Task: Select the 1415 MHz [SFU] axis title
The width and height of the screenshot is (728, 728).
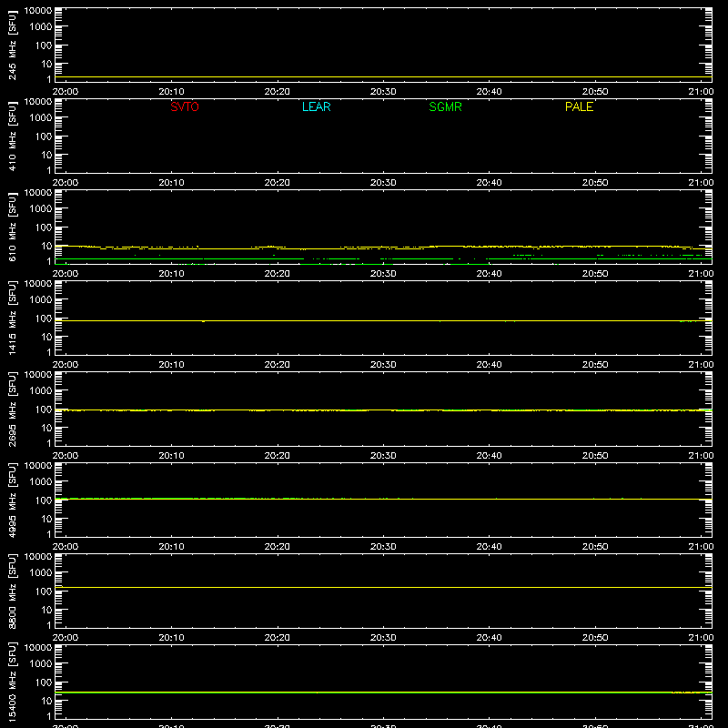Action: pos(12,318)
